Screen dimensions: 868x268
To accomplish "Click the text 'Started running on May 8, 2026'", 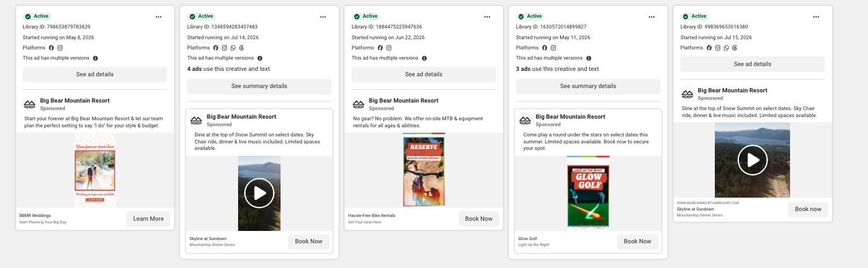I will pyautogui.click(x=58, y=38).
